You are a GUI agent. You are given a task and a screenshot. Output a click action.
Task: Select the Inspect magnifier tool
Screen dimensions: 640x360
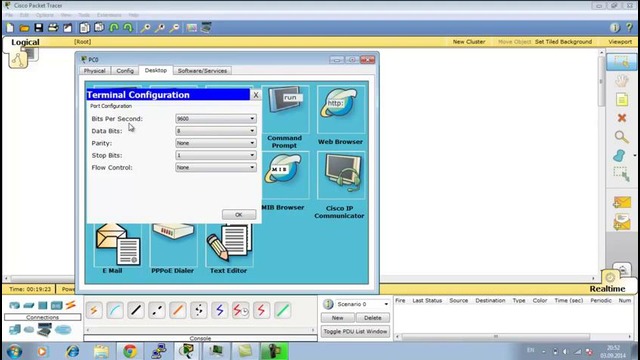(621, 137)
